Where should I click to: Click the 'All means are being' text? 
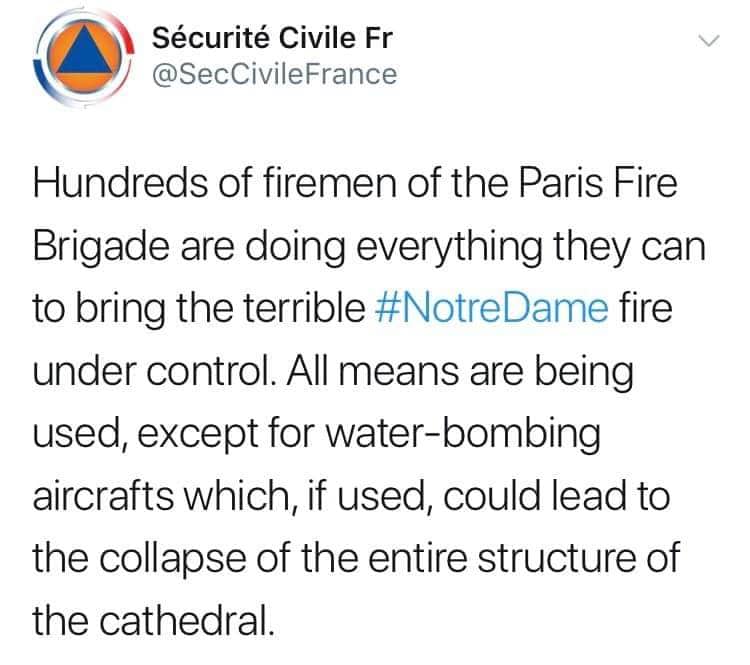pos(460,373)
